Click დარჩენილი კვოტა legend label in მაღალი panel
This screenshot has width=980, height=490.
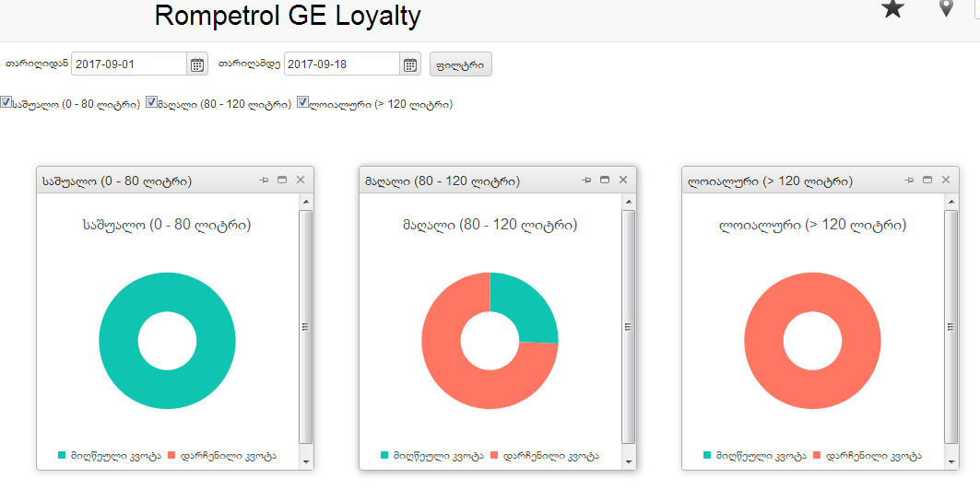(550, 456)
